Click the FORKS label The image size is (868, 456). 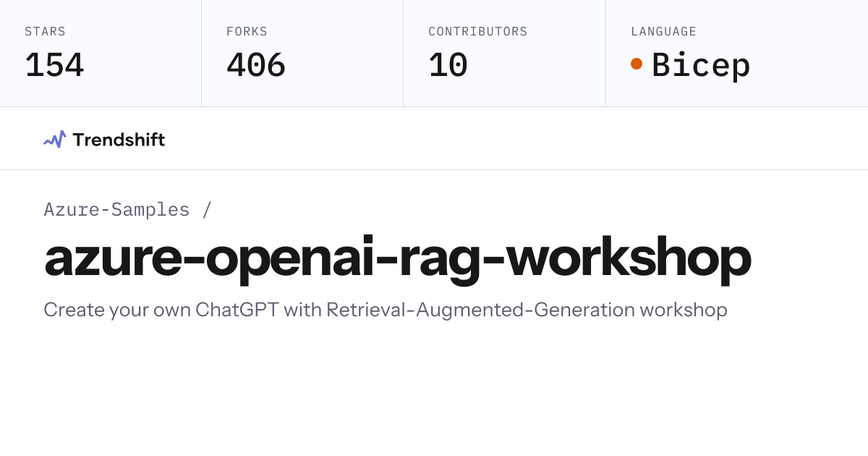click(x=247, y=32)
